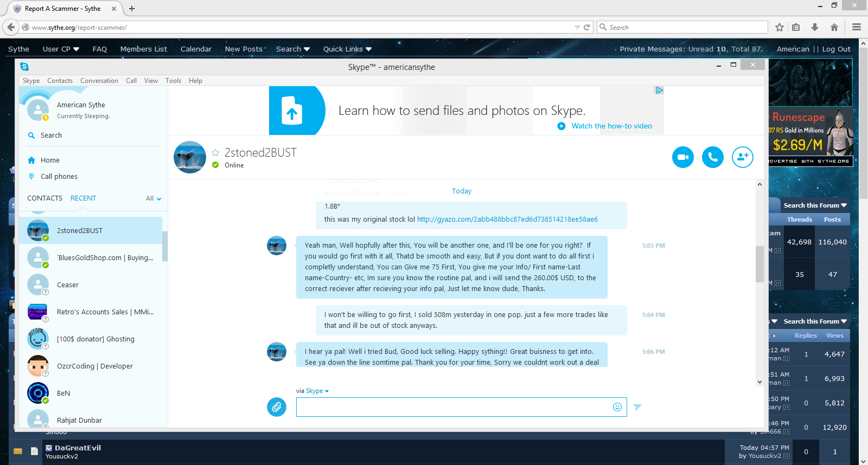
Task: Expand the Sythe Search dropdown
Action: 293,49
